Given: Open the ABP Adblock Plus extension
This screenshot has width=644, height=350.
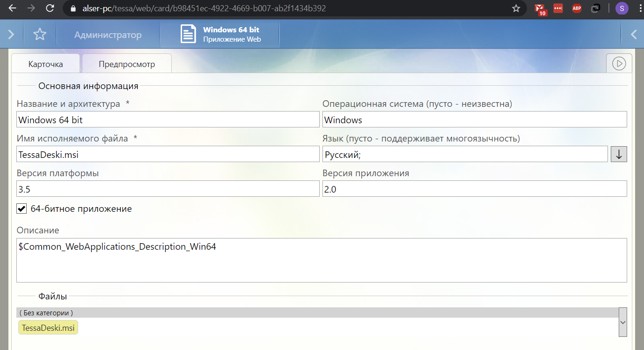Looking at the screenshot, I should click(577, 8).
